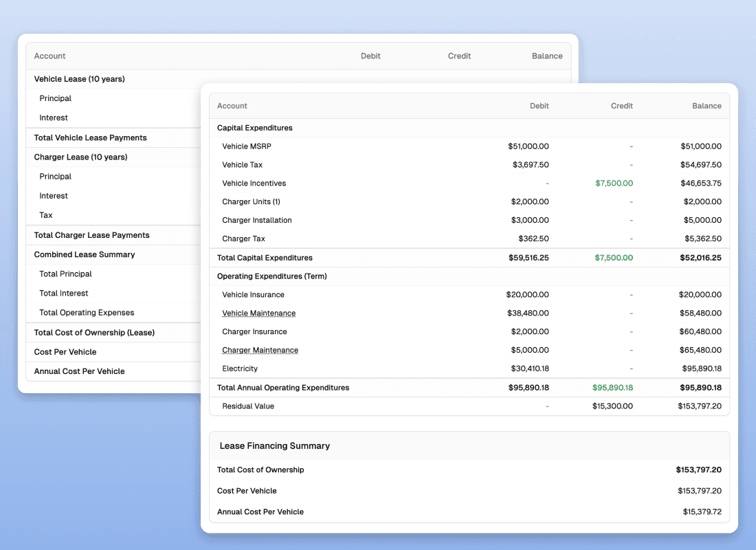The width and height of the screenshot is (756, 550).
Task: Open the Vehicle Maintenance definition link
Action: pyautogui.click(x=259, y=313)
